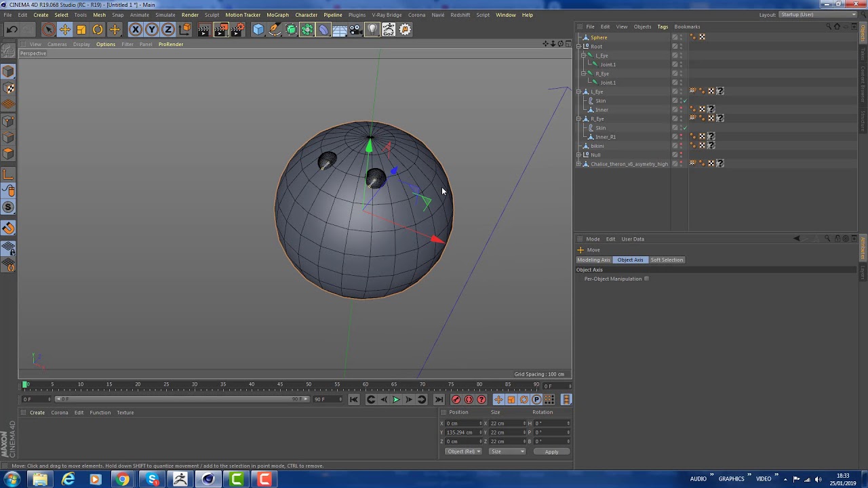Toggle Per-Object Manipulation checkbox
The width and height of the screenshot is (868, 488).
646,279
